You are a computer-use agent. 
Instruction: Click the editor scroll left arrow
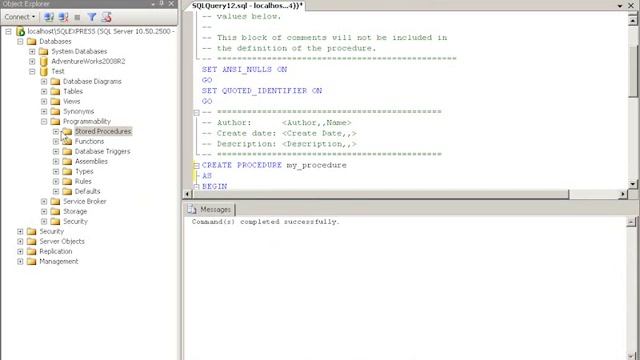[187, 194]
